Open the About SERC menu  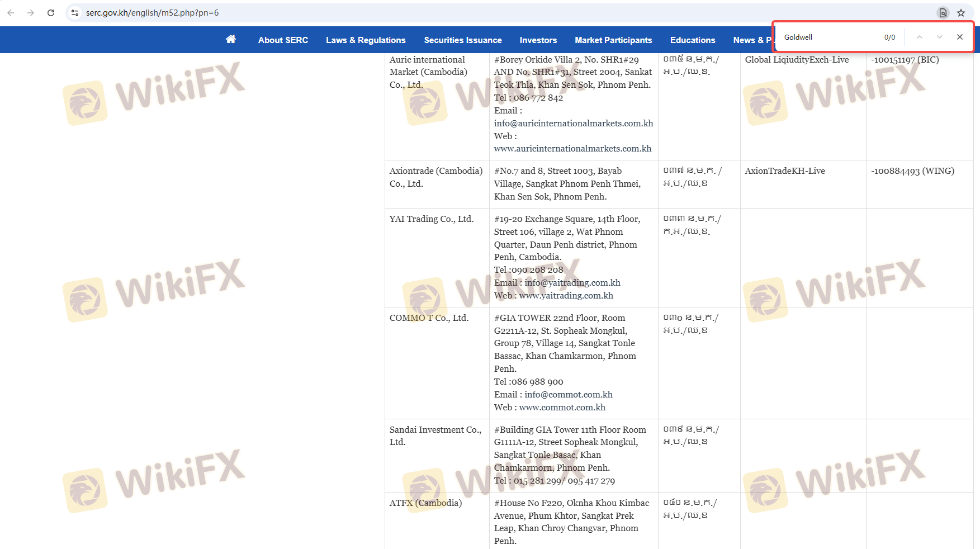coord(283,40)
